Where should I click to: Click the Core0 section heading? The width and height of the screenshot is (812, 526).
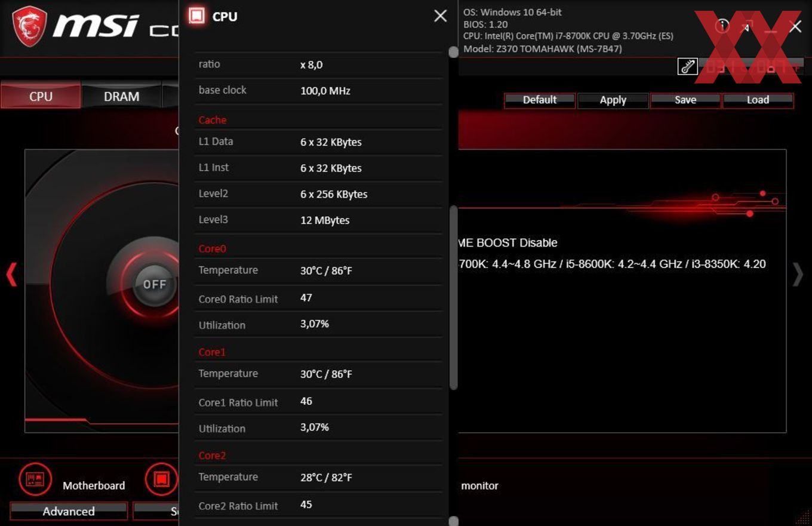click(x=213, y=248)
